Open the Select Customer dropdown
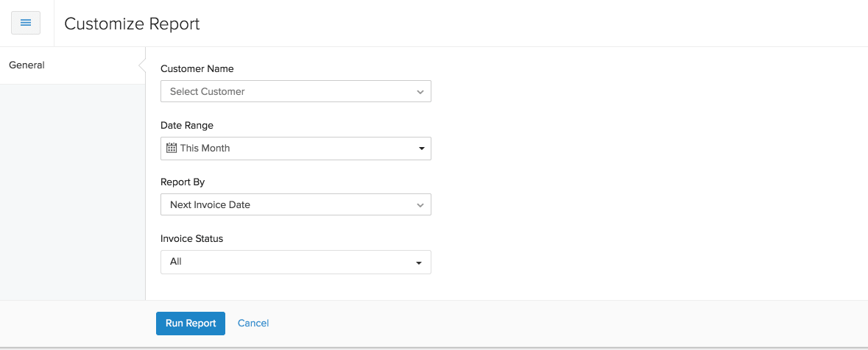The width and height of the screenshot is (868, 350). coord(294,92)
